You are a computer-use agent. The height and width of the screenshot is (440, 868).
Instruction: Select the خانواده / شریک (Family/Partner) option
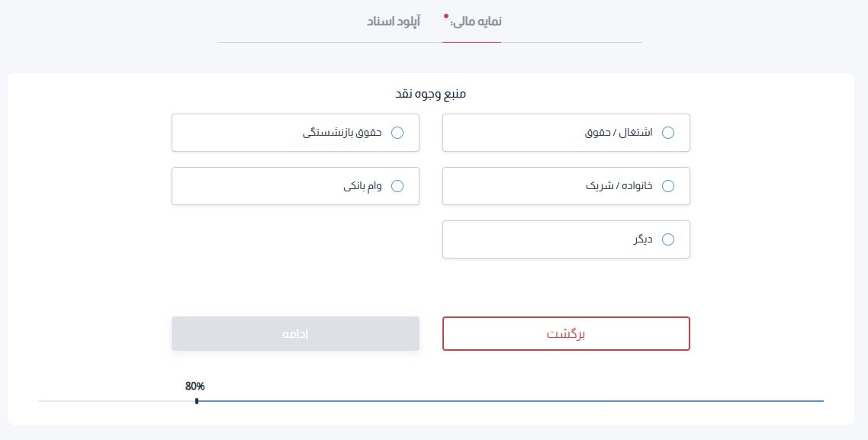669,185
